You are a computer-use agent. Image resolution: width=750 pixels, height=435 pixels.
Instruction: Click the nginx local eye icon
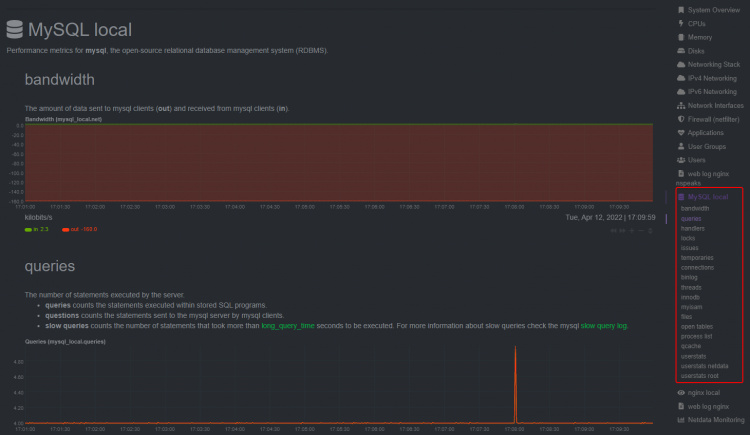click(681, 393)
